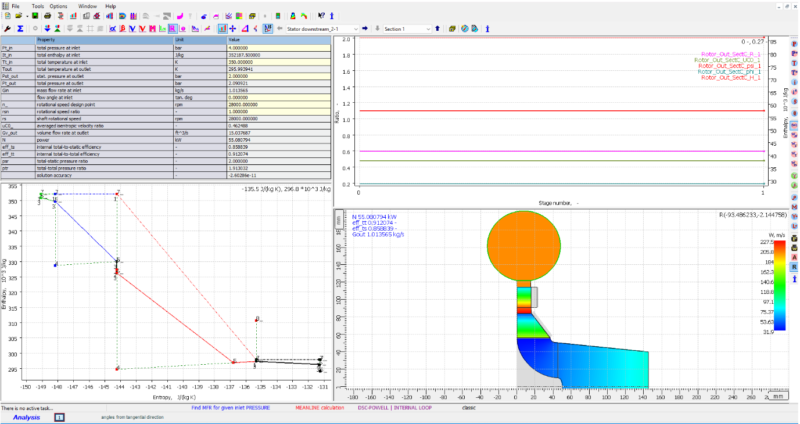Image resolution: width=800 pixels, height=424 pixels.
Task: Click the blue globe icon
Action: tap(464, 29)
